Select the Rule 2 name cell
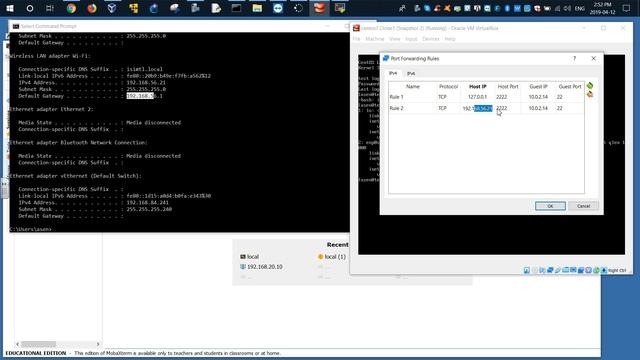640x360 pixels. [413, 108]
